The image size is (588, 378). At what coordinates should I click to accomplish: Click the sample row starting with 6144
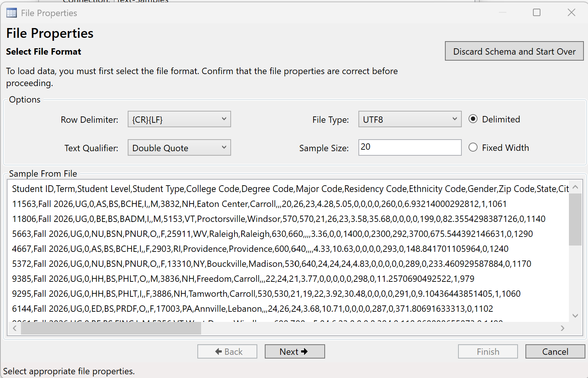(x=252, y=309)
